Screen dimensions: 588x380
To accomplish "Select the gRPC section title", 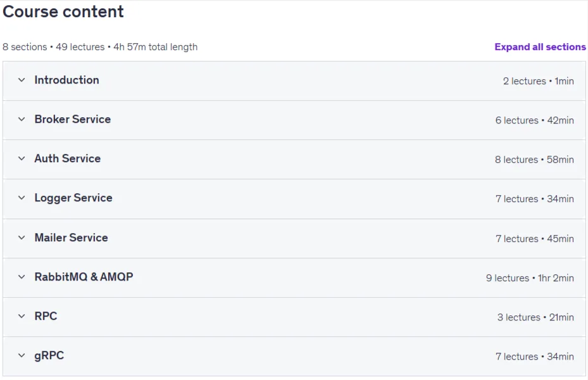I will click(49, 356).
